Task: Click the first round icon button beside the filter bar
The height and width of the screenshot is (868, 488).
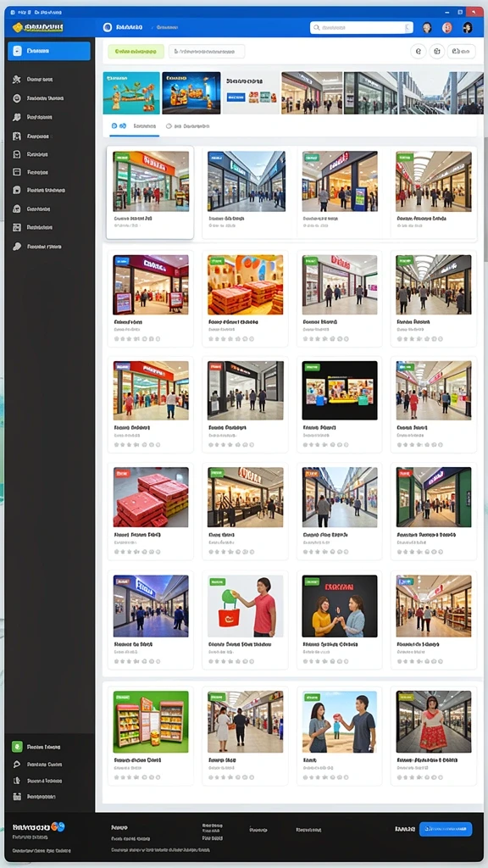Action: point(419,52)
